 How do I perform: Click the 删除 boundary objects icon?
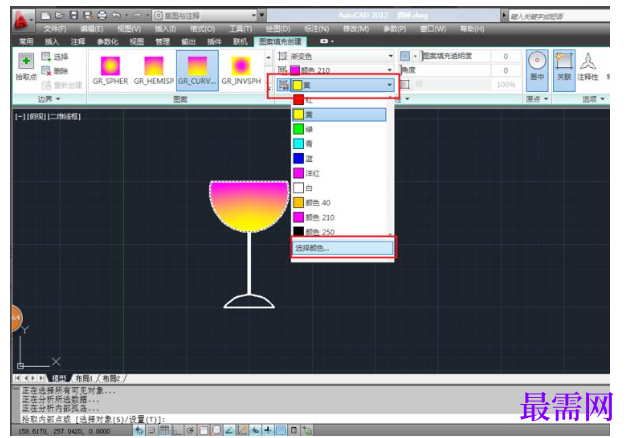pos(46,71)
